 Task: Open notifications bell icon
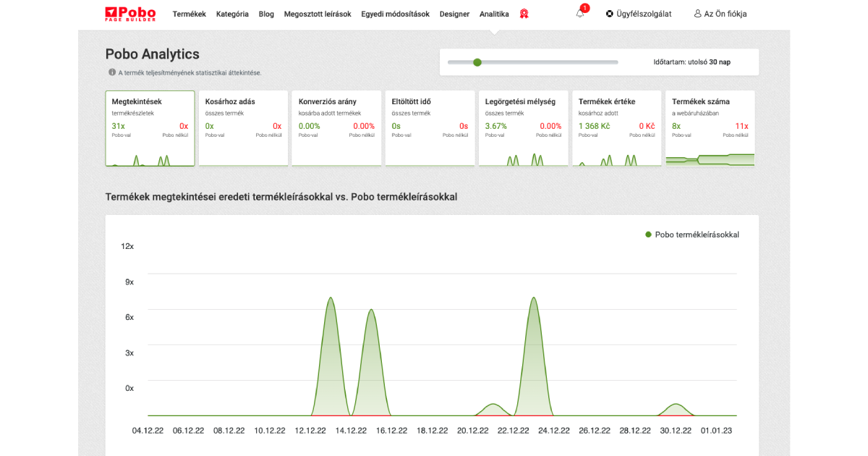pyautogui.click(x=580, y=14)
